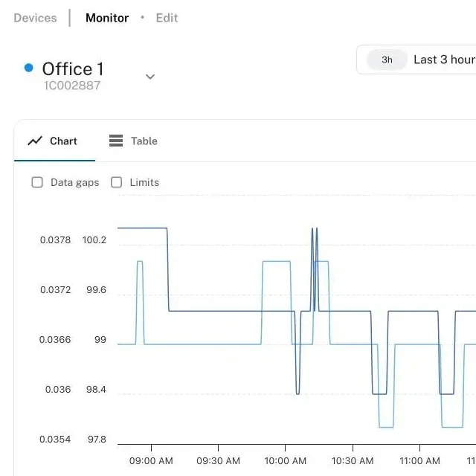Image resolution: width=476 pixels, height=476 pixels.
Task: Click the Data gaps label text
Action: (x=75, y=183)
